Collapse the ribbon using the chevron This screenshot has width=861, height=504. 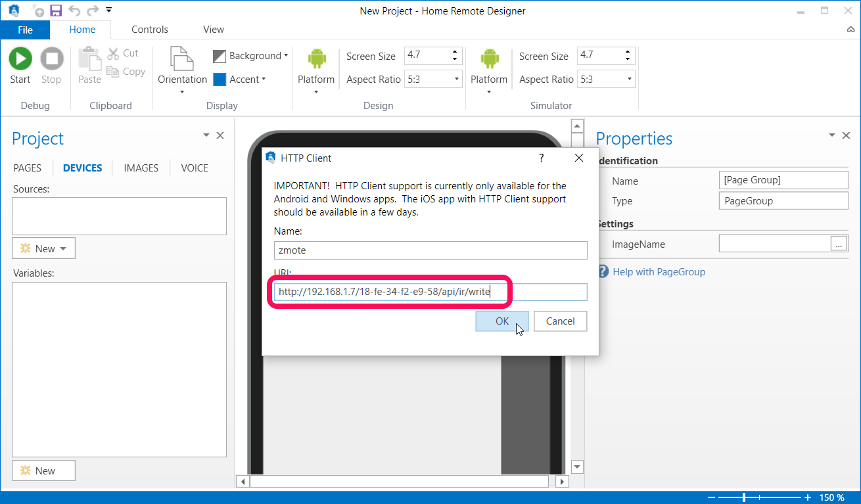pyautogui.click(x=851, y=30)
